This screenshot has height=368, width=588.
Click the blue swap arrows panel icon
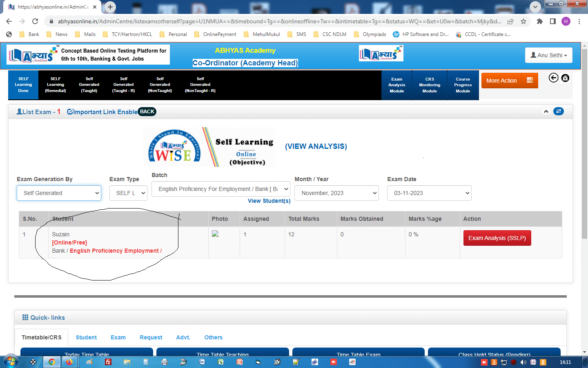(x=558, y=111)
